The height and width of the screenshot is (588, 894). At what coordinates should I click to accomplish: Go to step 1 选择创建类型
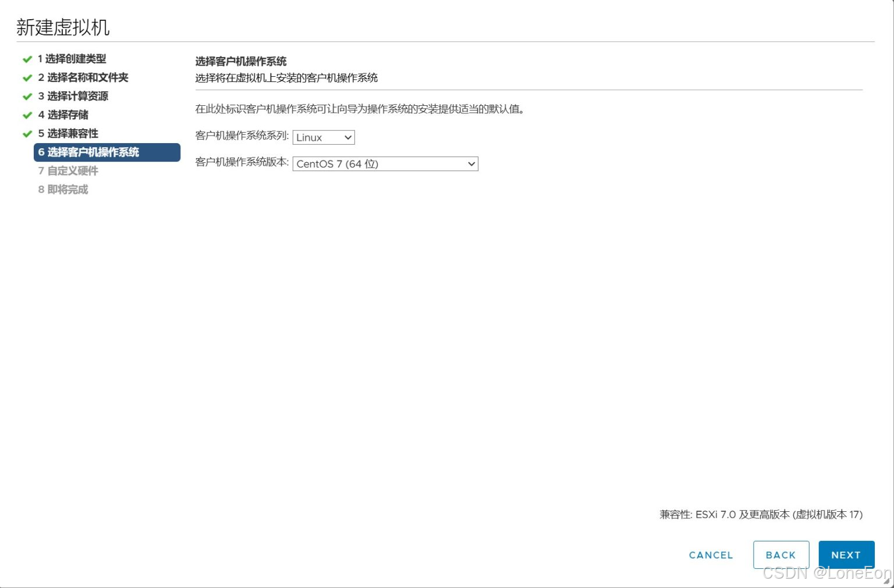click(x=72, y=59)
